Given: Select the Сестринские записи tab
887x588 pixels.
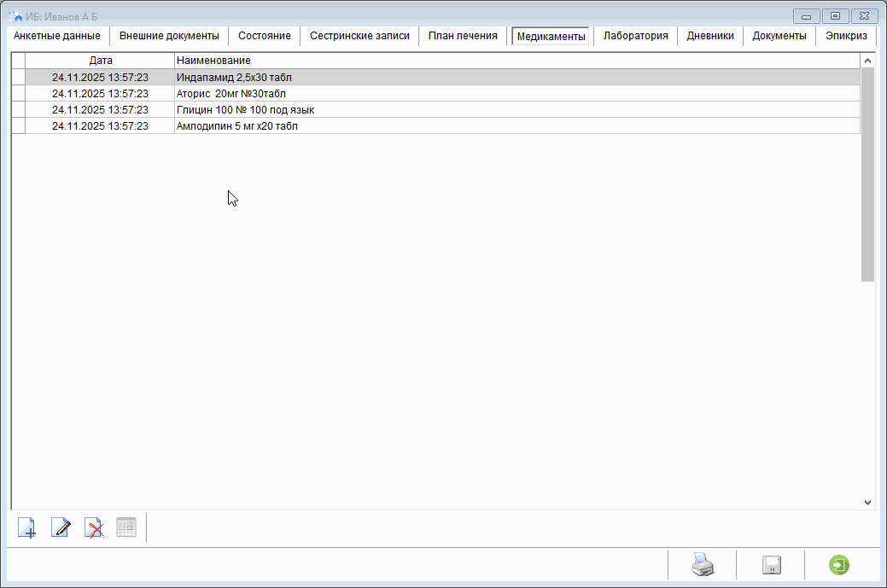Looking at the screenshot, I should coord(359,36).
